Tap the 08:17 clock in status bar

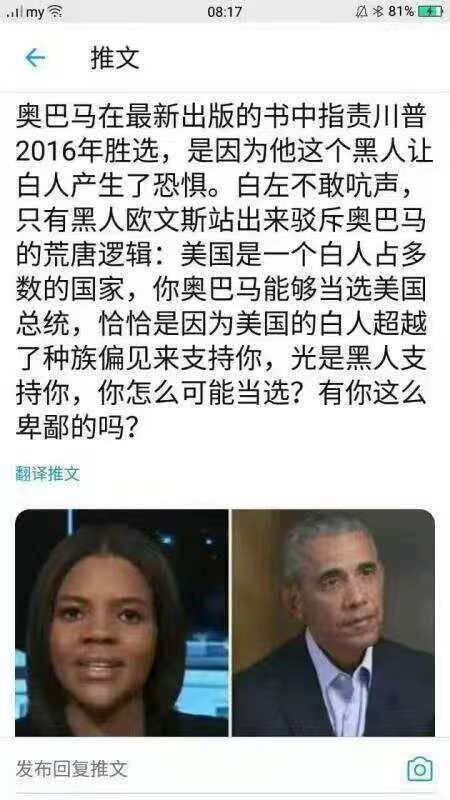(224, 12)
